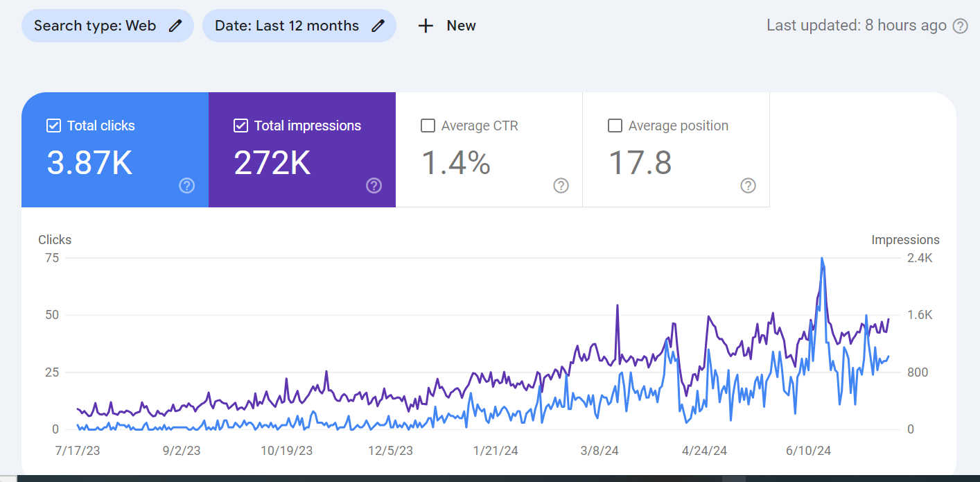Screen dimensions: 980x482
Task: Click the 12/5/23 date label
Action: (390, 451)
